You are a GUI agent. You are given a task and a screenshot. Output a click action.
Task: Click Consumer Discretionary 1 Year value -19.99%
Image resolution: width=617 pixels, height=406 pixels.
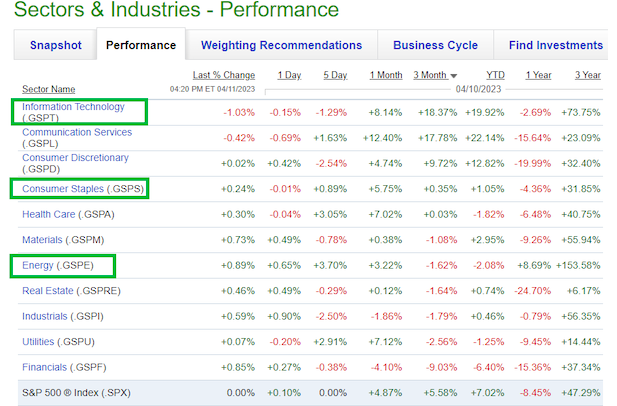coord(532,164)
